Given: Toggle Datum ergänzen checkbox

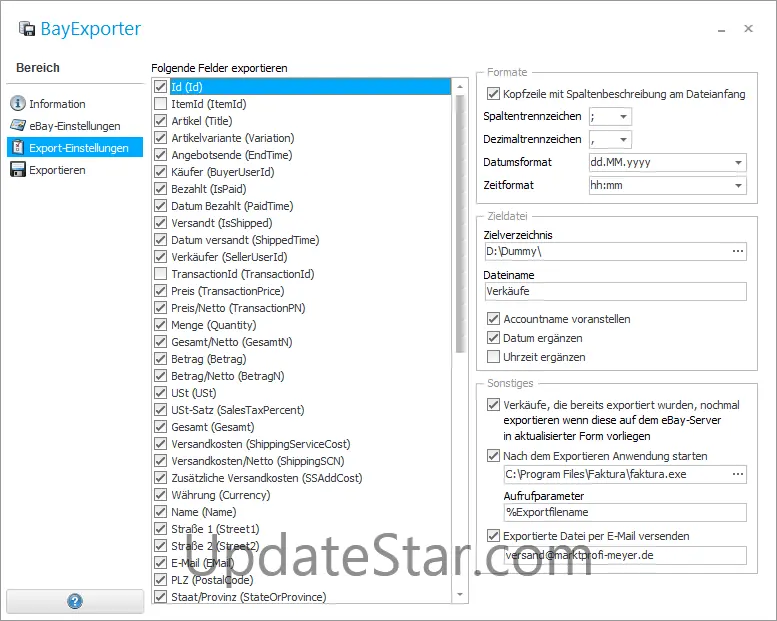Looking at the screenshot, I should tap(493, 338).
